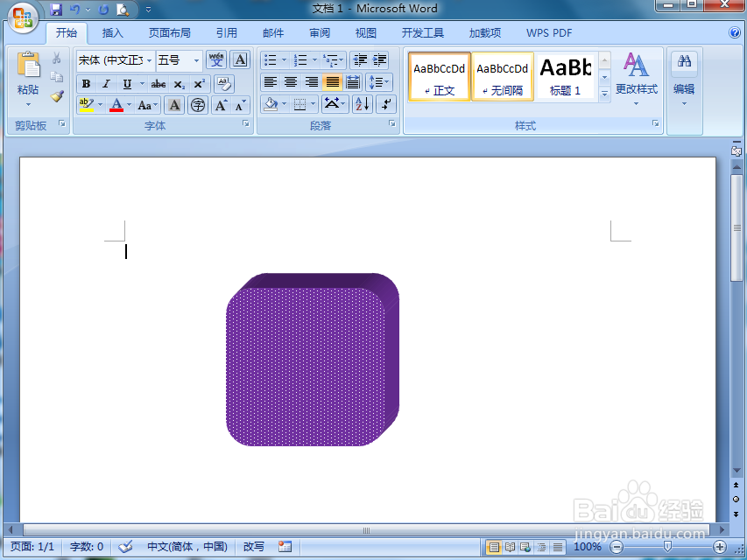Open the phonetic guide (wén) tool
Screen dimensions: 747x560
tap(217, 60)
